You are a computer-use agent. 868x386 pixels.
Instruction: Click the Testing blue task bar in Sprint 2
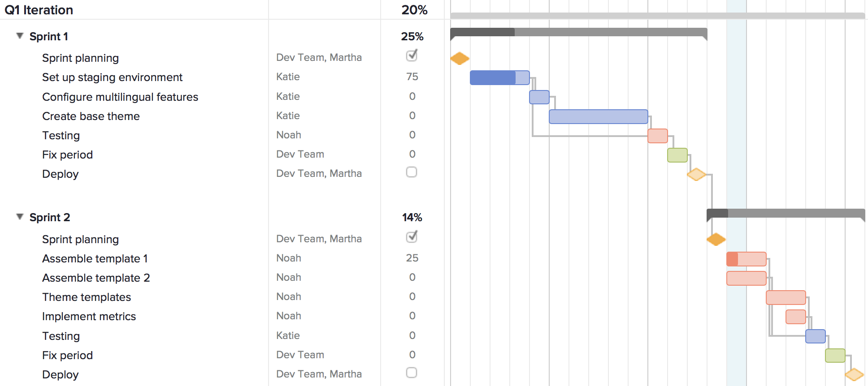click(815, 336)
